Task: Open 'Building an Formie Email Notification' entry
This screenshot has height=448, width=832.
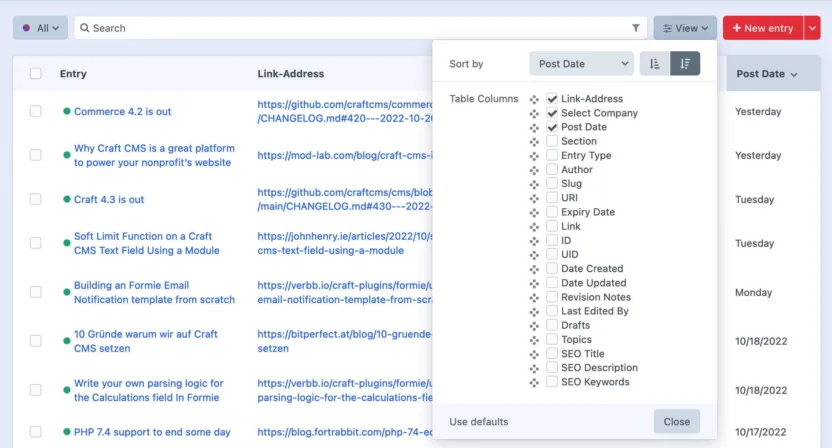Action: (x=154, y=292)
